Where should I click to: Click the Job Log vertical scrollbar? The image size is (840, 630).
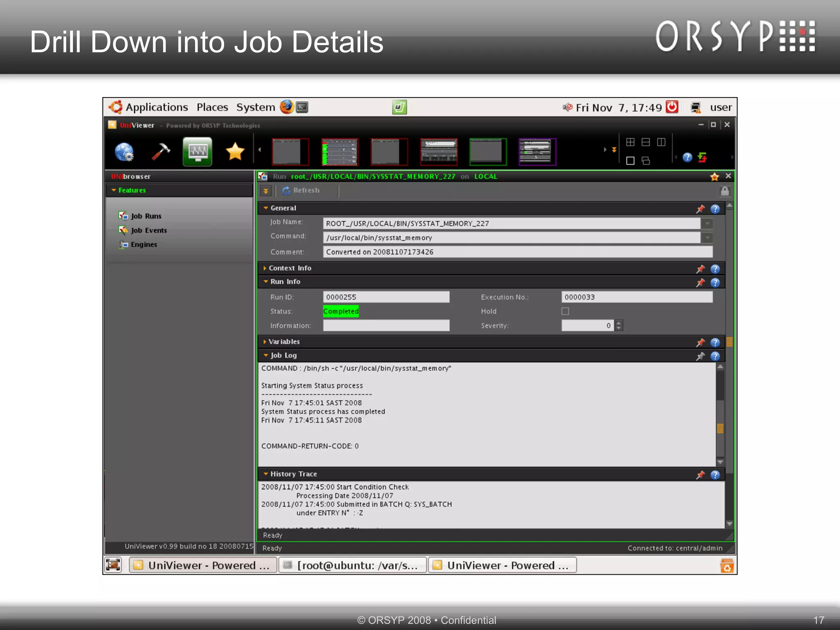click(720, 414)
